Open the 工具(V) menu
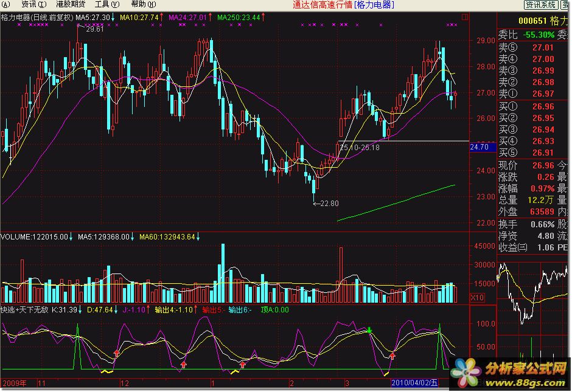 pos(107,4)
